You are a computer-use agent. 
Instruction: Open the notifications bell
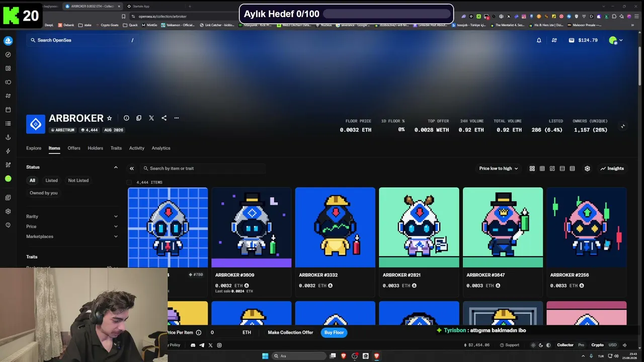[x=539, y=40]
